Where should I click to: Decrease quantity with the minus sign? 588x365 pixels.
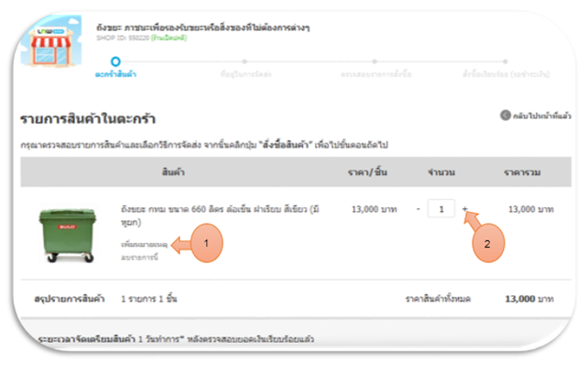419,209
